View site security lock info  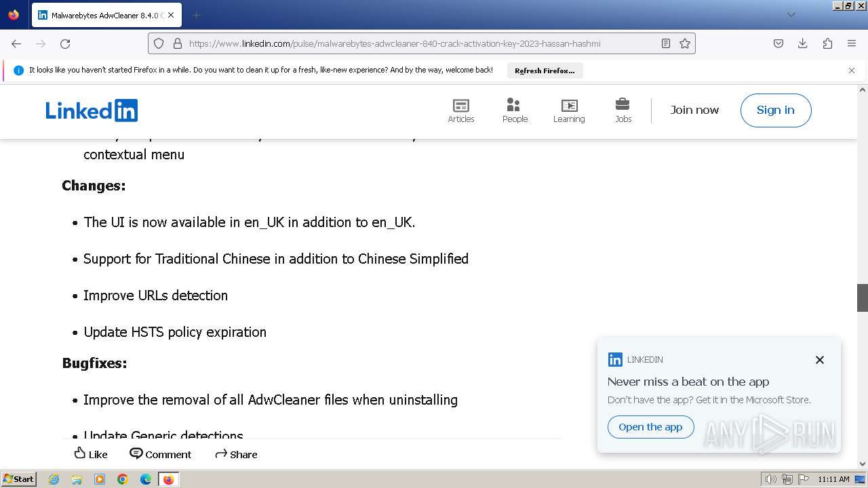point(177,43)
